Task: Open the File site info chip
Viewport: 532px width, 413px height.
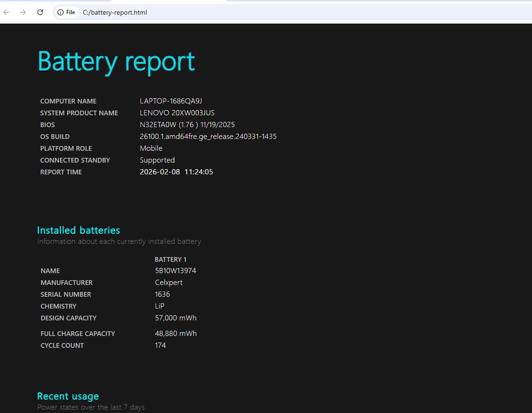Action: point(66,12)
